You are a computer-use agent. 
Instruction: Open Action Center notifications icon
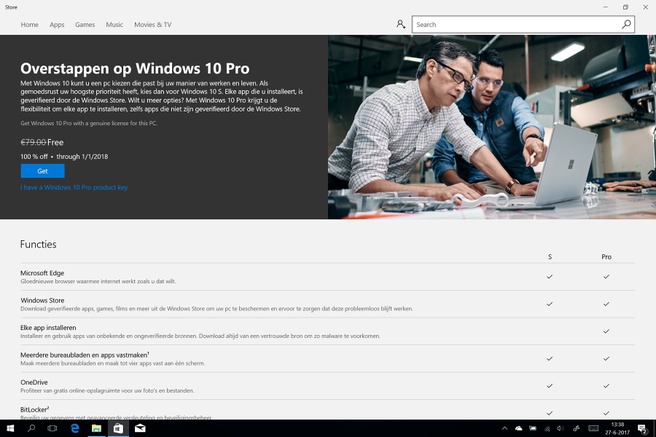click(642, 428)
